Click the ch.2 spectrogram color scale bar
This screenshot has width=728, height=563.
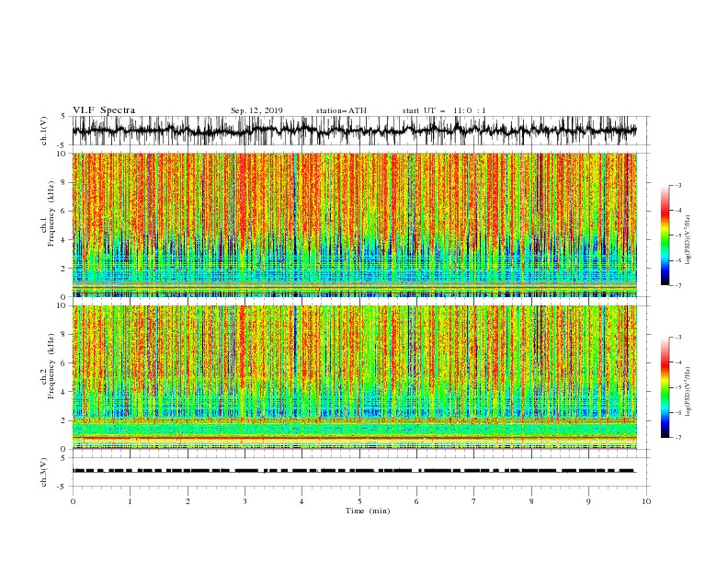(665, 387)
